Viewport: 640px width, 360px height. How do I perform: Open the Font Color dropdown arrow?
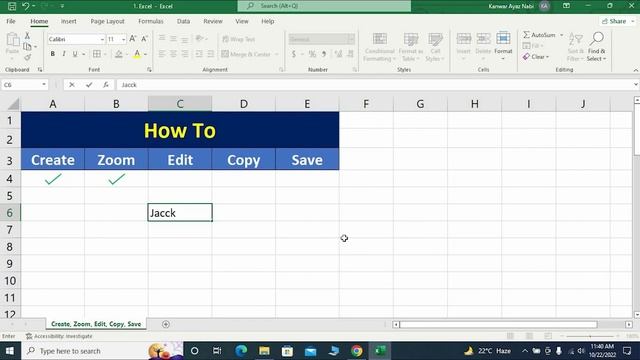(145, 54)
